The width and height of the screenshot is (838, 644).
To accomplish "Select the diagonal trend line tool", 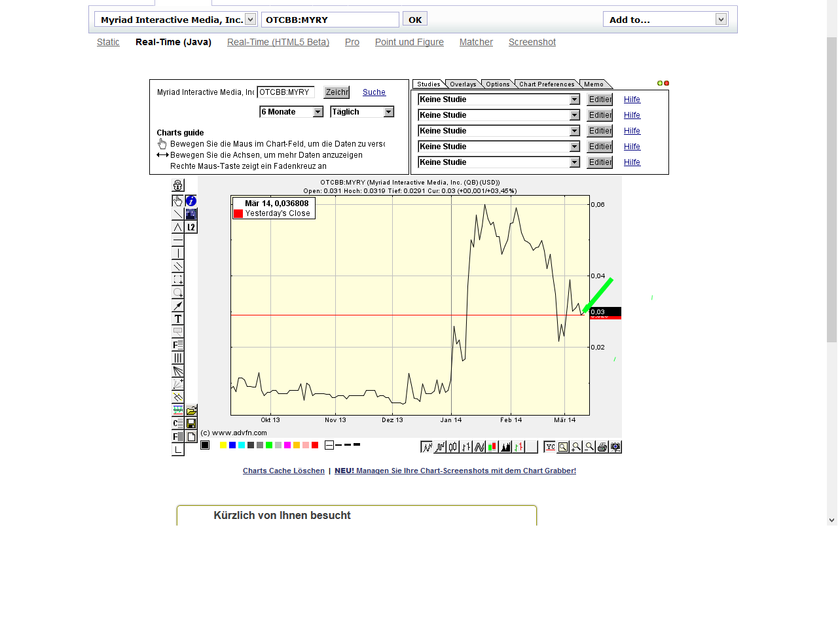I will 178,214.
